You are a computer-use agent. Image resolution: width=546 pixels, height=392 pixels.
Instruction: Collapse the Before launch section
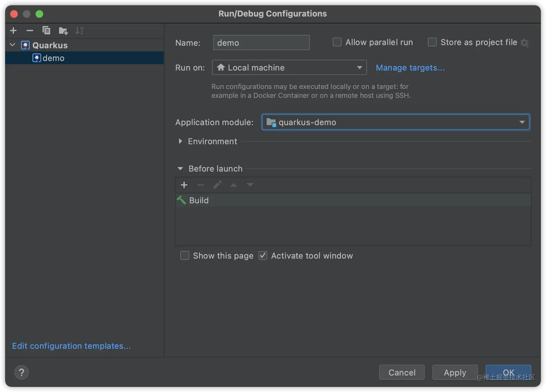coord(180,169)
